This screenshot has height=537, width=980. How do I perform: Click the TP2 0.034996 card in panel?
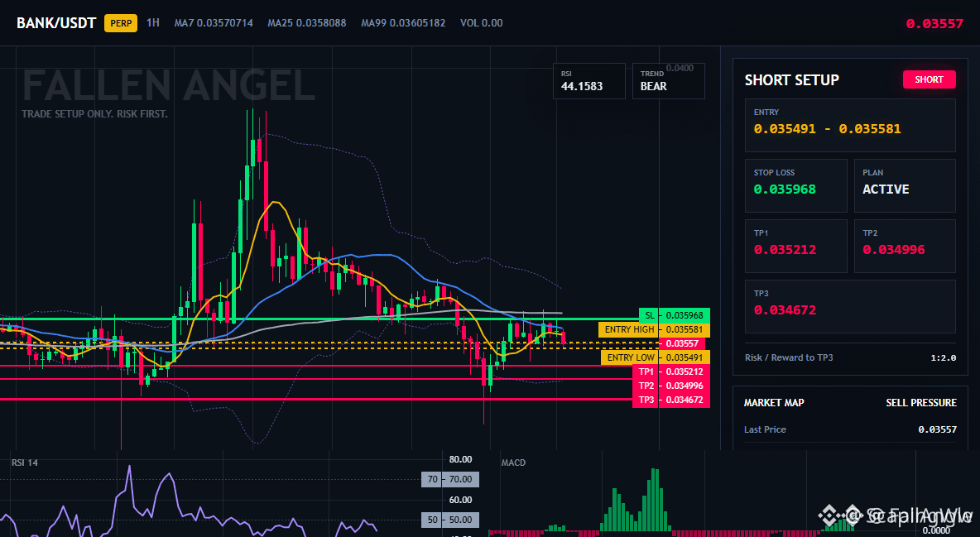[905, 246]
